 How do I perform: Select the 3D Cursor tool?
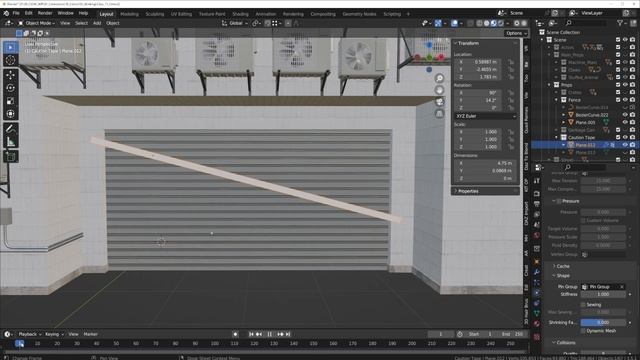pos(11,60)
